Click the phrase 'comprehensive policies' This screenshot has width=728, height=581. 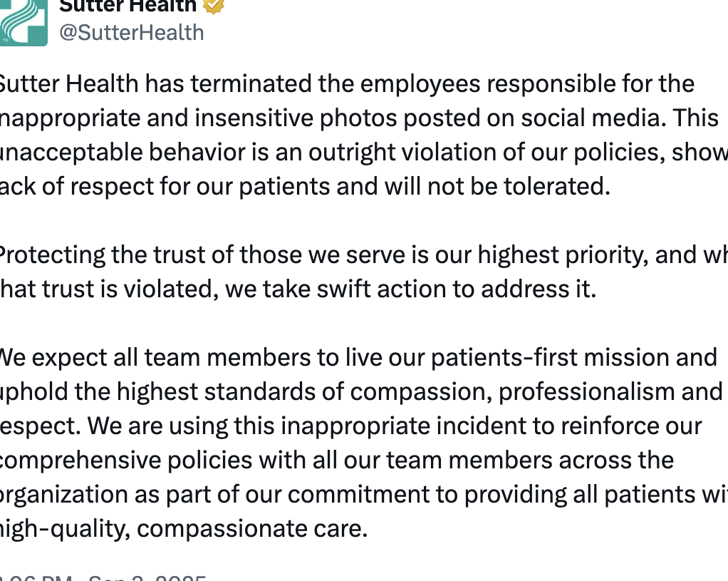point(126,461)
